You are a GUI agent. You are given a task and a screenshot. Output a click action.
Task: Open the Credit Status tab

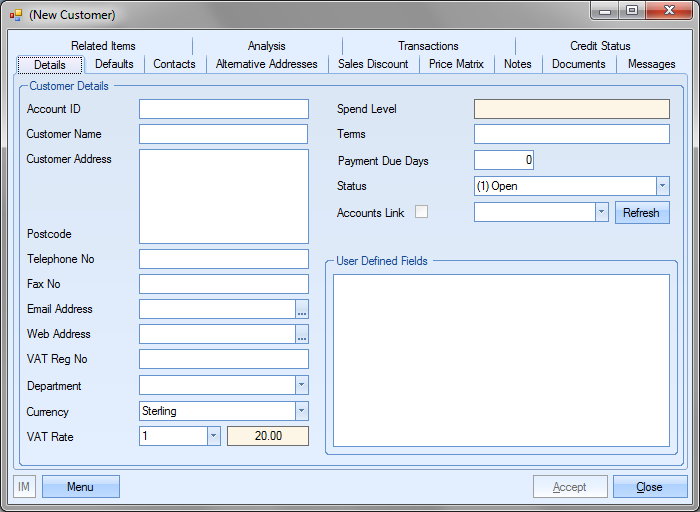(600, 46)
